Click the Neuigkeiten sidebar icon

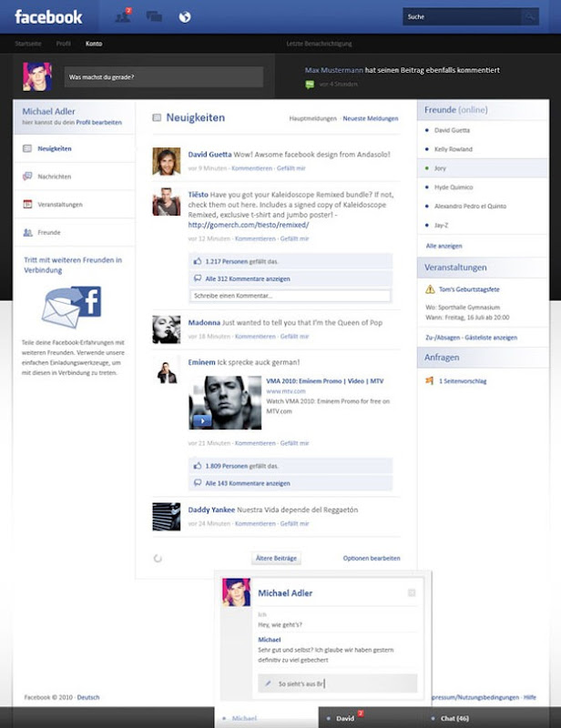coord(27,148)
